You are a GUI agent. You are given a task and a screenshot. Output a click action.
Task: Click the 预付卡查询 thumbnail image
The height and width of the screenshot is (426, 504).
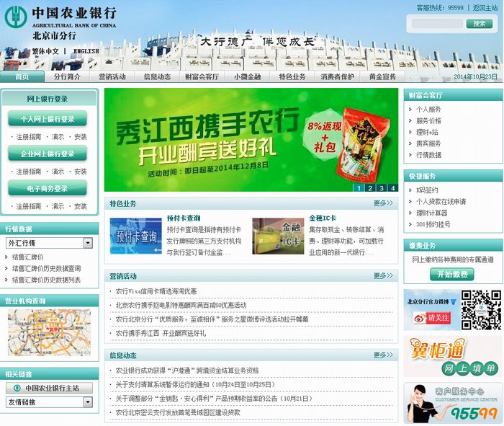click(x=135, y=236)
